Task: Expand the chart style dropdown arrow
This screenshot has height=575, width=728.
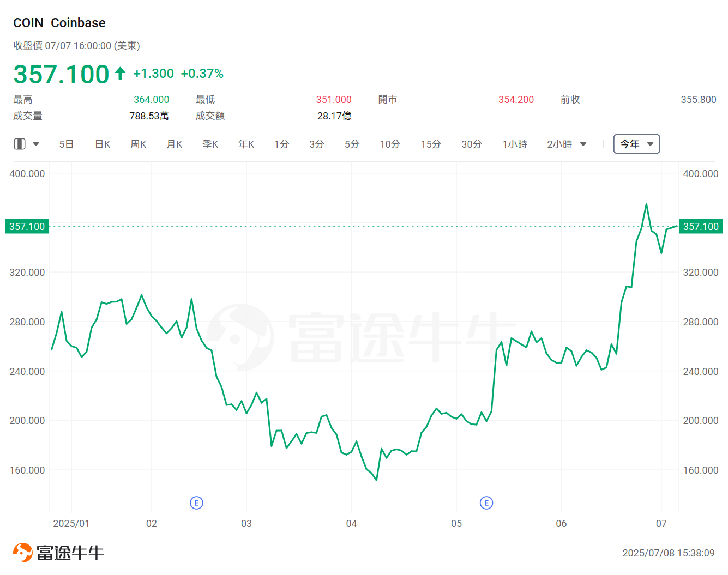Action: point(36,144)
